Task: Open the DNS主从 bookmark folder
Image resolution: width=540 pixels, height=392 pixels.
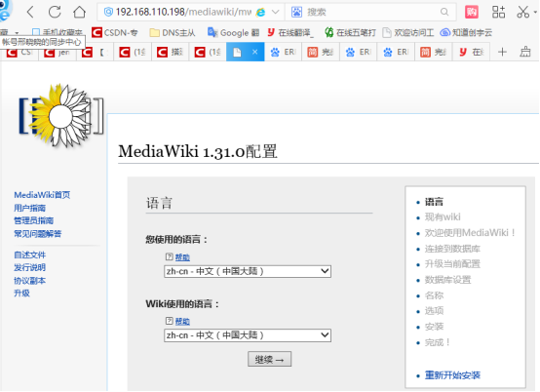Action: pos(173,33)
